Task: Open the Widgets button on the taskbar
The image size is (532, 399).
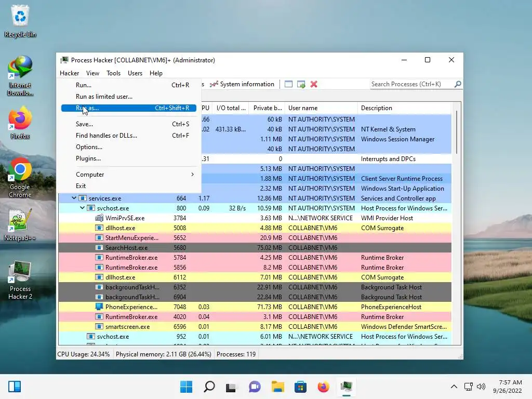Action: (15, 387)
